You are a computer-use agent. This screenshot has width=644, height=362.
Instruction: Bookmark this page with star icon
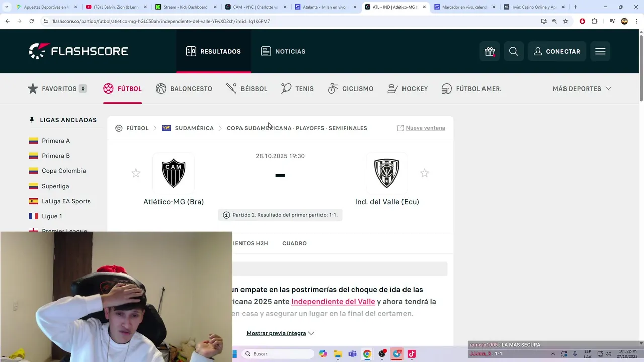coord(566,21)
